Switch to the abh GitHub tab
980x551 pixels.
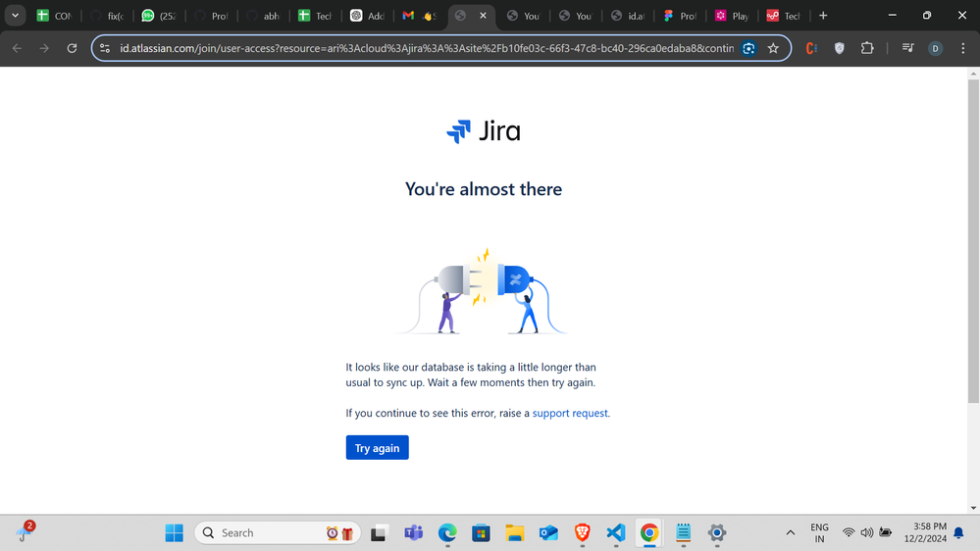(264, 16)
